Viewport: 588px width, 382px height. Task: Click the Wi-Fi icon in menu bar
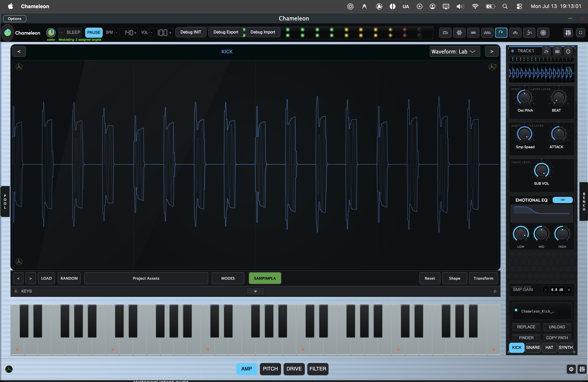click(475, 6)
